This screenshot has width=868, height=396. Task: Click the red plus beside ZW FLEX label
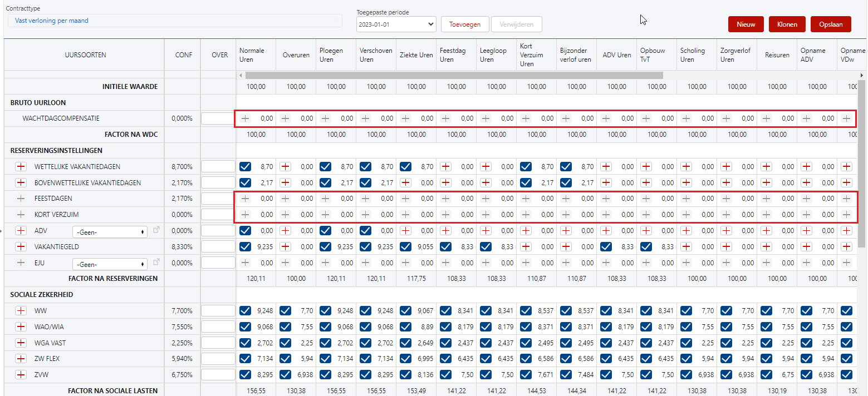(x=21, y=359)
